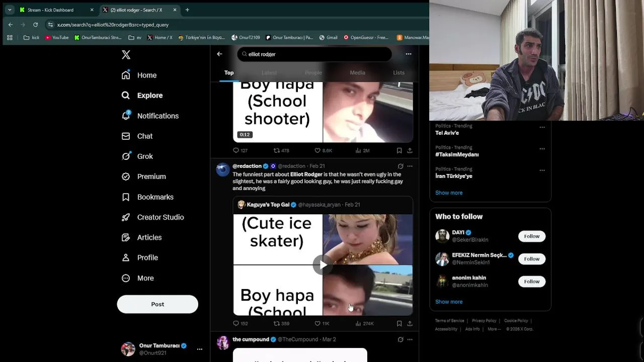Screen dimensions: 644x362
Task: Open Profile in the sidebar
Action: 140,257
